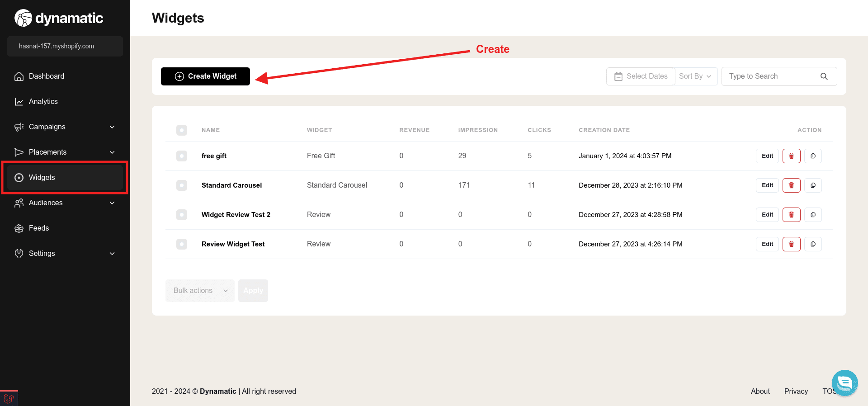Click the calendar icon in Select Dates
868x406 pixels.
[618, 76]
